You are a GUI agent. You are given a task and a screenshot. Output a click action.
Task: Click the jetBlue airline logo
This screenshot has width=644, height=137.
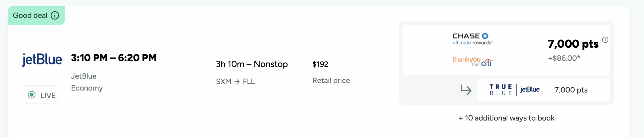(42, 60)
